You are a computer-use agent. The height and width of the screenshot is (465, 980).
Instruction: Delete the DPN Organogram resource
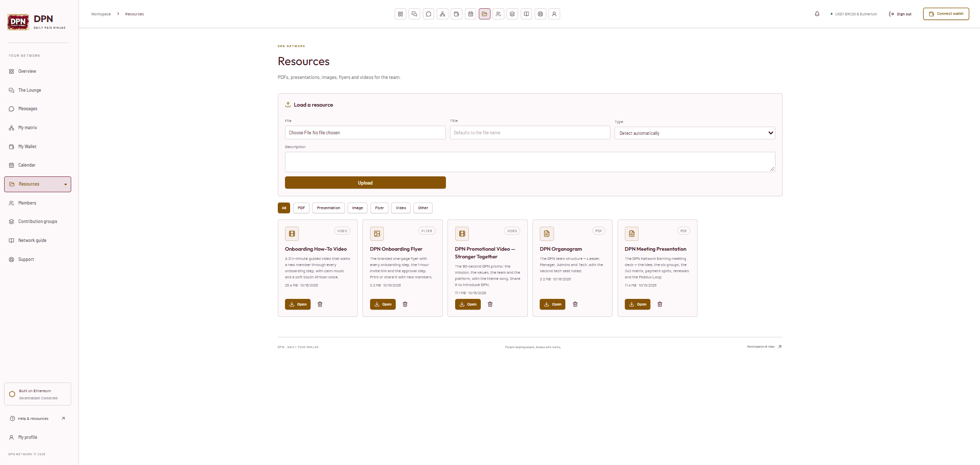point(575,304)
